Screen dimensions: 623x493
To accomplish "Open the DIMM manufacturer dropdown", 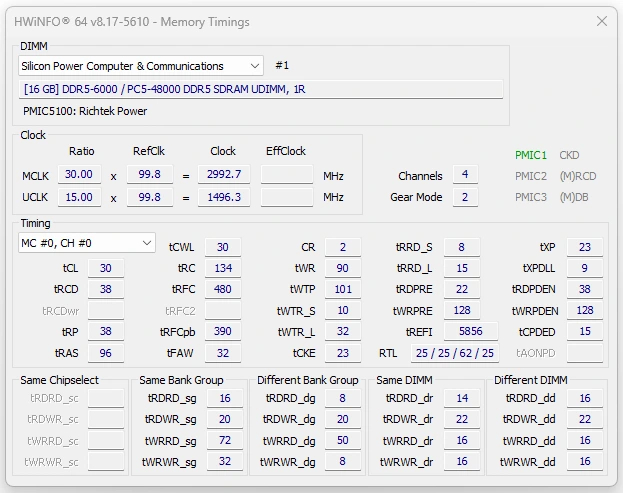I will tap(141, 66).
